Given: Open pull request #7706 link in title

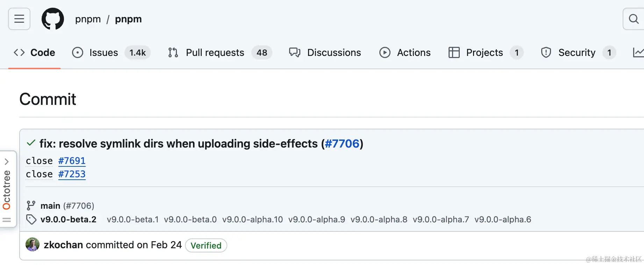Looking at the screenshot, I should click(x=342, y=144).
